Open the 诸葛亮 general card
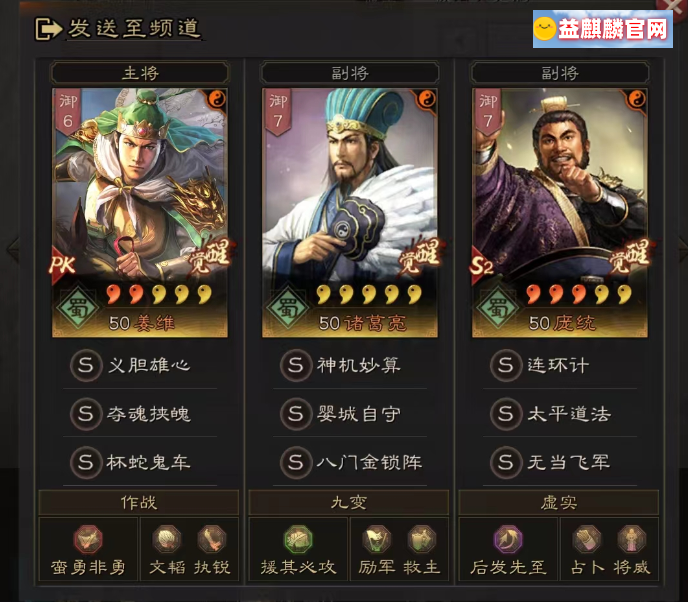 pyautogui.click(x=350, y=213)
